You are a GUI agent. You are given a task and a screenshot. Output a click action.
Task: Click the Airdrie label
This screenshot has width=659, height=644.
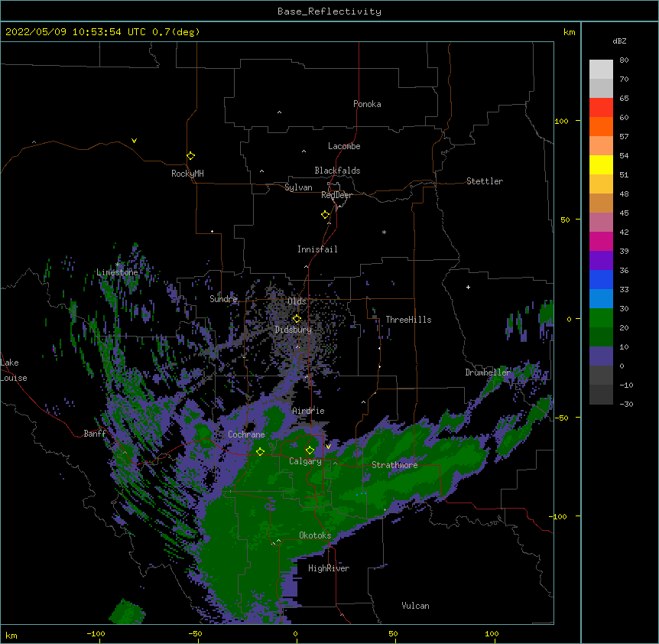tap(308, 411)
